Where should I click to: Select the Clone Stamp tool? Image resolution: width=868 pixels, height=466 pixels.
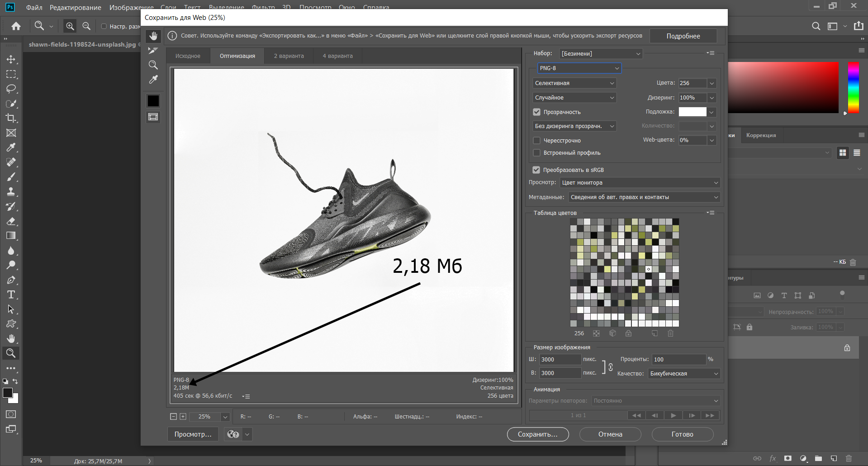(x=11, y=191)
